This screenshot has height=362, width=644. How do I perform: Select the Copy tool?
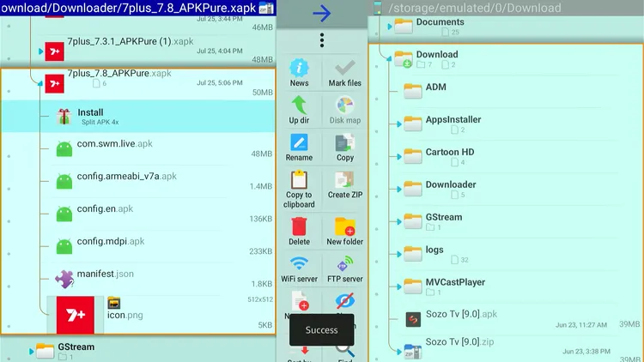coord(345,147)
